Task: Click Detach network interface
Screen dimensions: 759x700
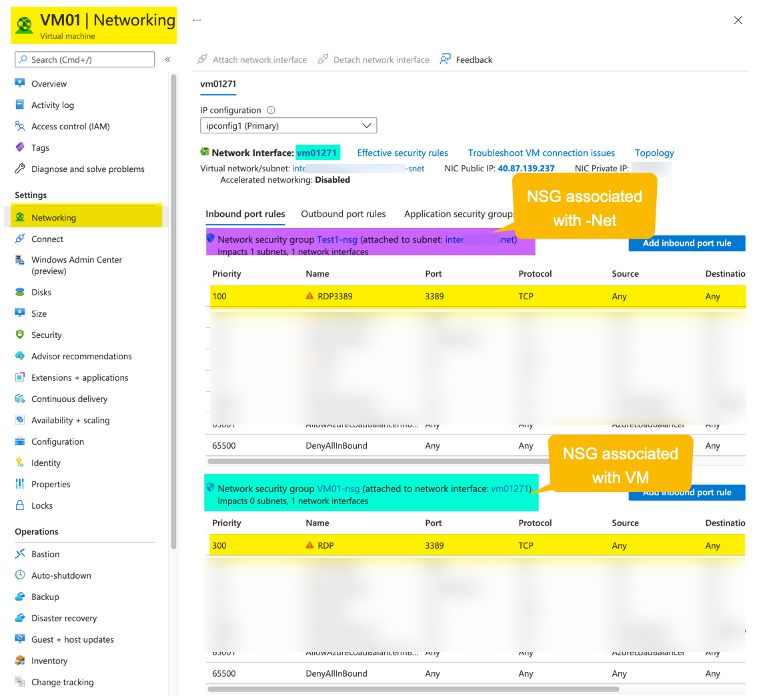Action: click(x=373, y=59)
